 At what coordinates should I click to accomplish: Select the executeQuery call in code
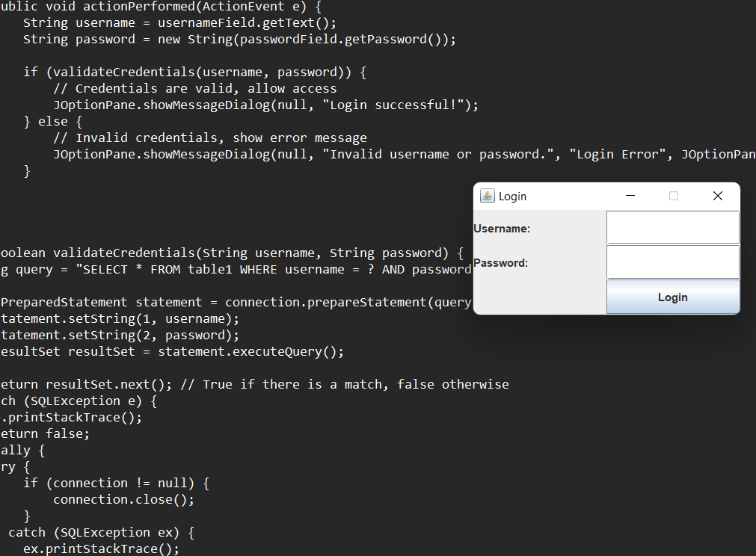pyautogui.click(x=284, y=351)
